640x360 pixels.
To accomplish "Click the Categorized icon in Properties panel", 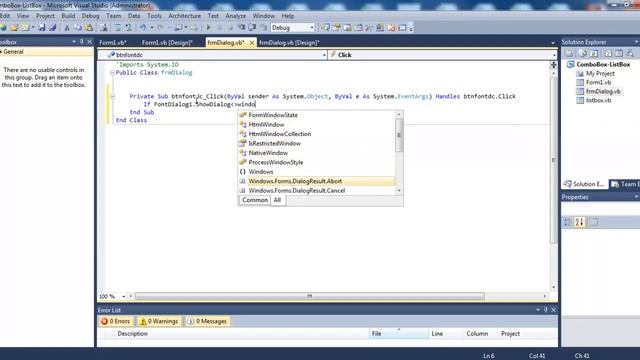I will click(568, 222).
